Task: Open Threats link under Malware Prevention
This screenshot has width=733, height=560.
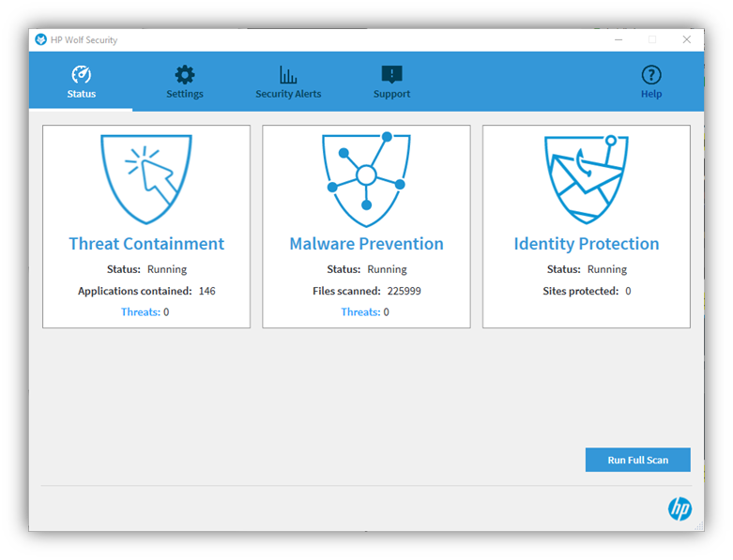Action: coord(359,312)
